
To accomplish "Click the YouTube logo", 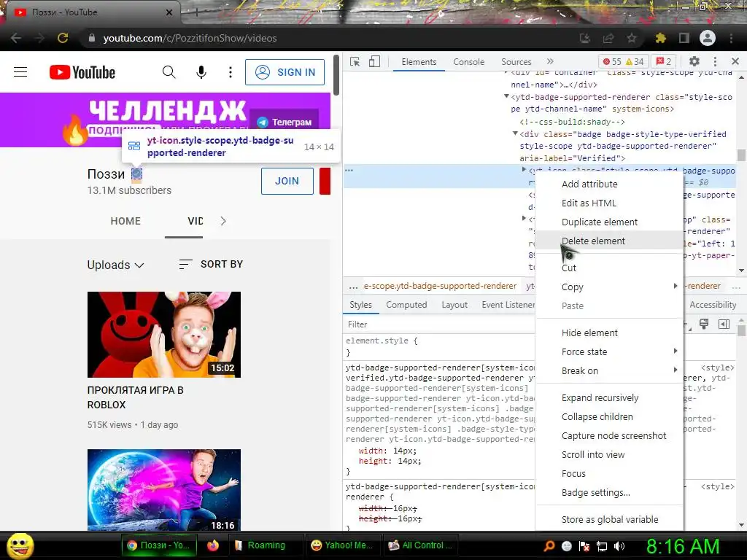I will pos(82,72).
